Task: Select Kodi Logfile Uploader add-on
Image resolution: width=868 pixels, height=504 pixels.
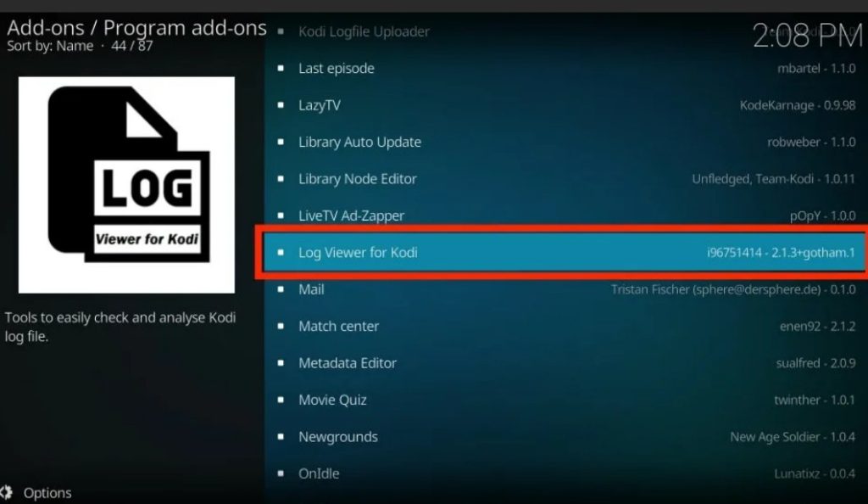Action: [x=566, y=31]
